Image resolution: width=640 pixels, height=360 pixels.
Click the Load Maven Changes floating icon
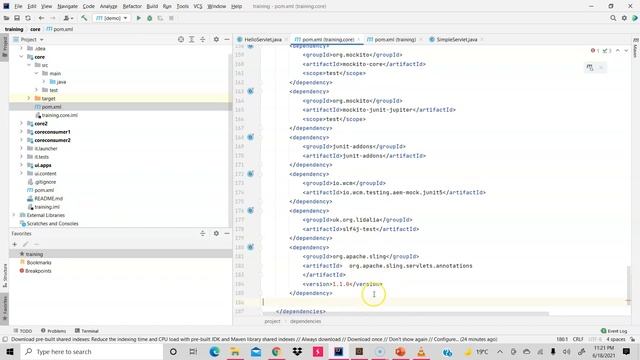coord(590,68)
